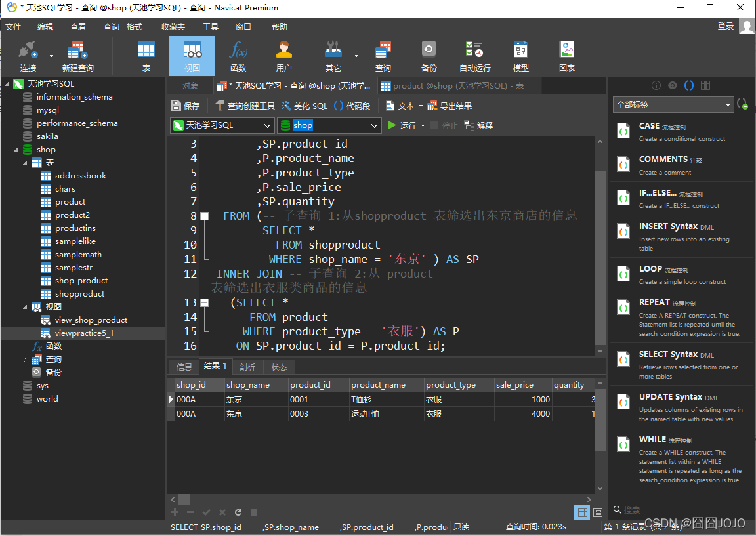Insert the SELECT Syntax snippet
This screenshot has height=536, width=756.
(682, 364)
